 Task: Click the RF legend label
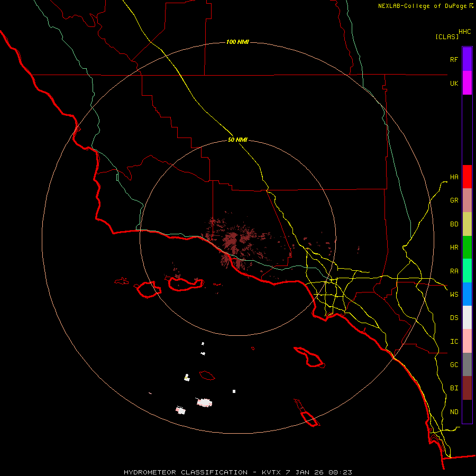point(454,59)
